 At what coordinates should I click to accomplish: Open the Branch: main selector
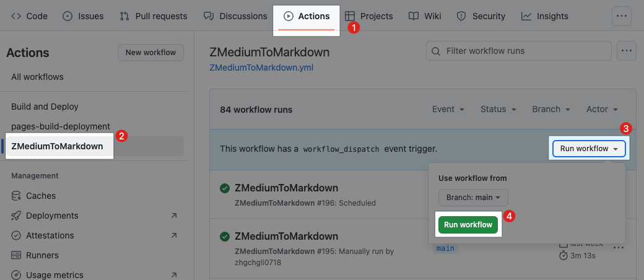point(474,198)
